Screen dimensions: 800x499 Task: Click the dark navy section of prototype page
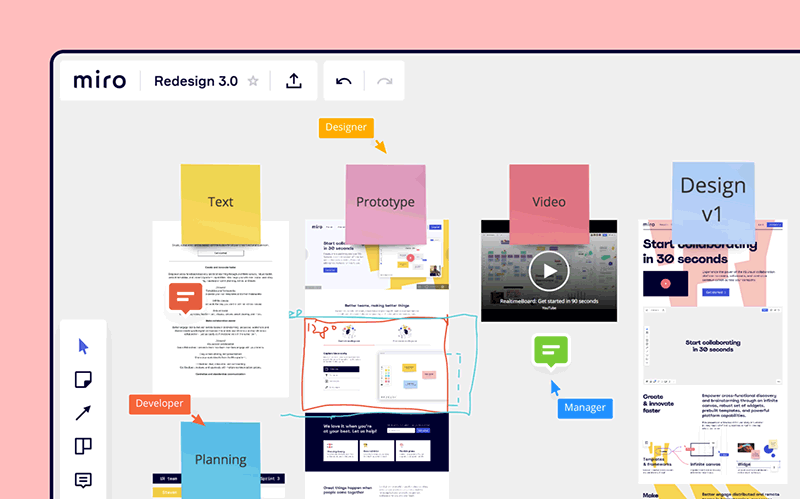click(x=377, y=442)
